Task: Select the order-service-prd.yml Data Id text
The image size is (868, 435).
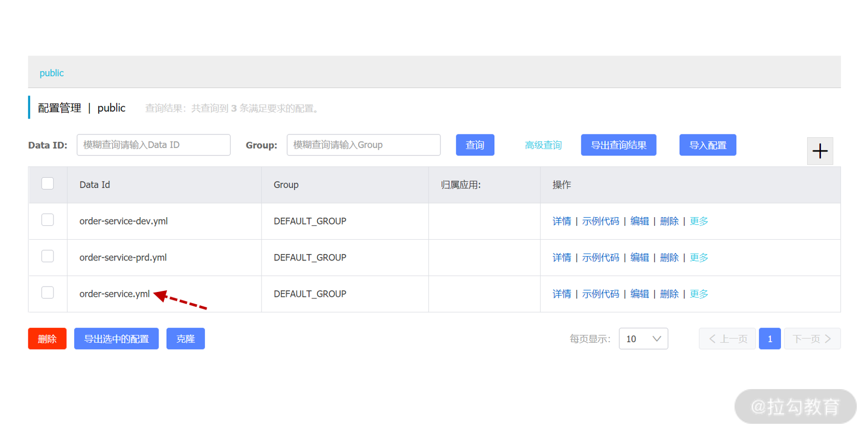Action: 123,257
